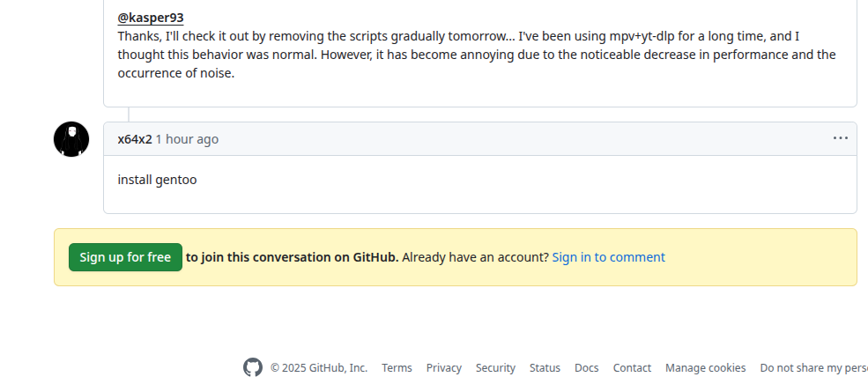Click the Sign up for free button
Viewport: 868px width, 377px height.
[x=125, y=257]
